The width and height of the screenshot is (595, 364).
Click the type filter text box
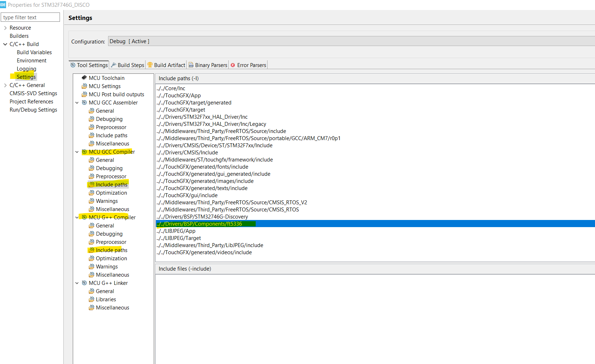(30, 17)
